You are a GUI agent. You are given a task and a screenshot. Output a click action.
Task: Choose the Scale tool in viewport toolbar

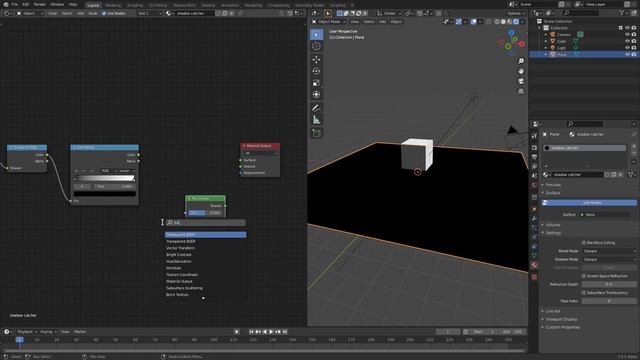pyautogui.click(x=316, y=83)
